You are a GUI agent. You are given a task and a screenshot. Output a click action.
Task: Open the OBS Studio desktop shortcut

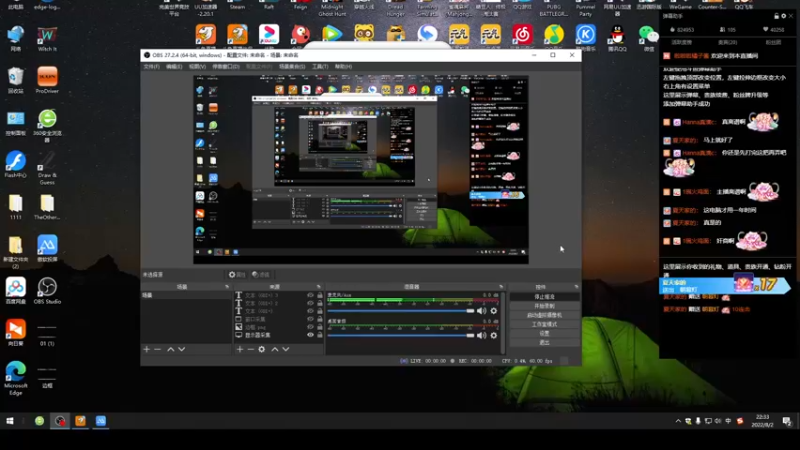pos(47,291)
